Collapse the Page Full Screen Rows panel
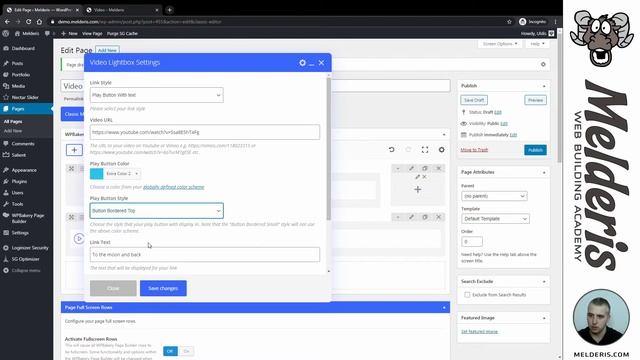 [444, 307]
